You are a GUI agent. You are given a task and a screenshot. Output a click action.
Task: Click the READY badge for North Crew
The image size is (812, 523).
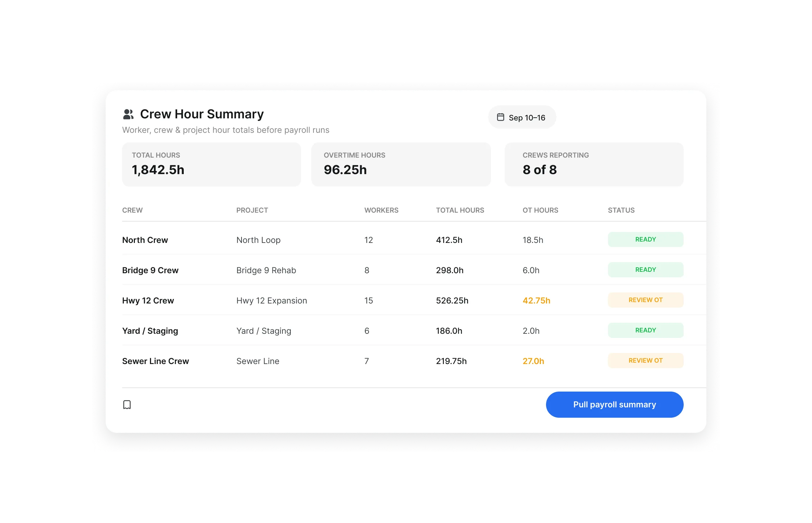(x=645, y=239)
